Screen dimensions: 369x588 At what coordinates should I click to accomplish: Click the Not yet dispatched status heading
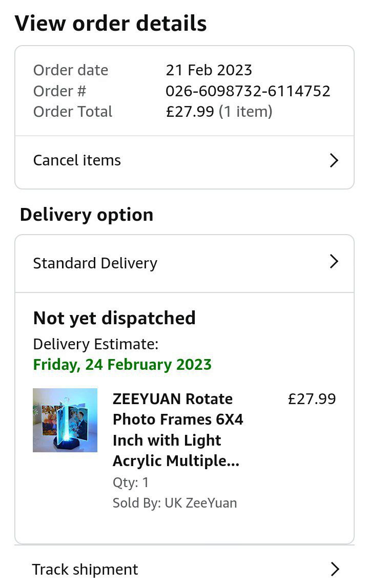coord(114,318)
